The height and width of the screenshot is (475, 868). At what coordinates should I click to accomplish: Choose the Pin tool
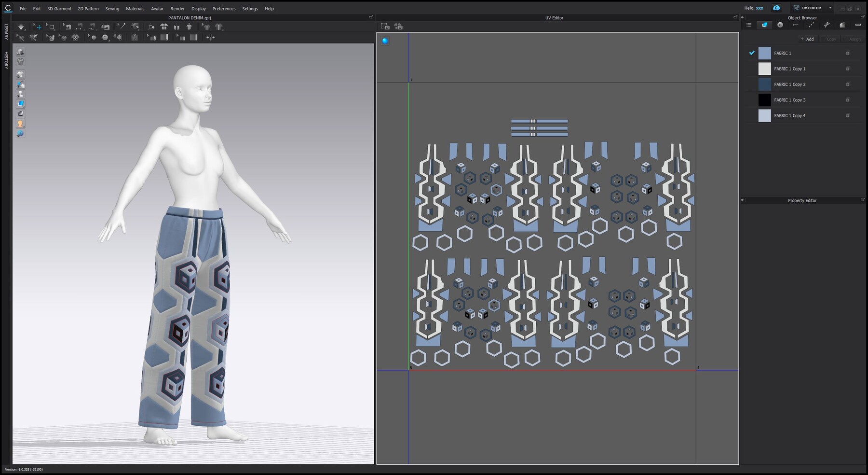point(122,27)
